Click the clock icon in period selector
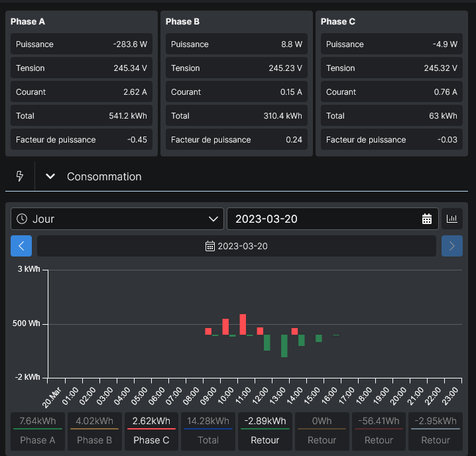476x456 pixels. [22, 219]
